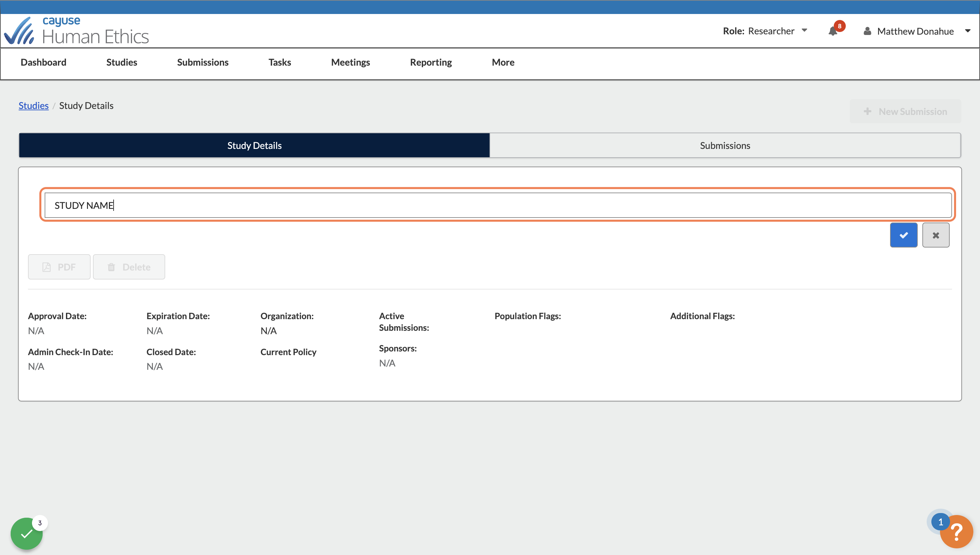Cancel name edit with X button

pos(935,235)
